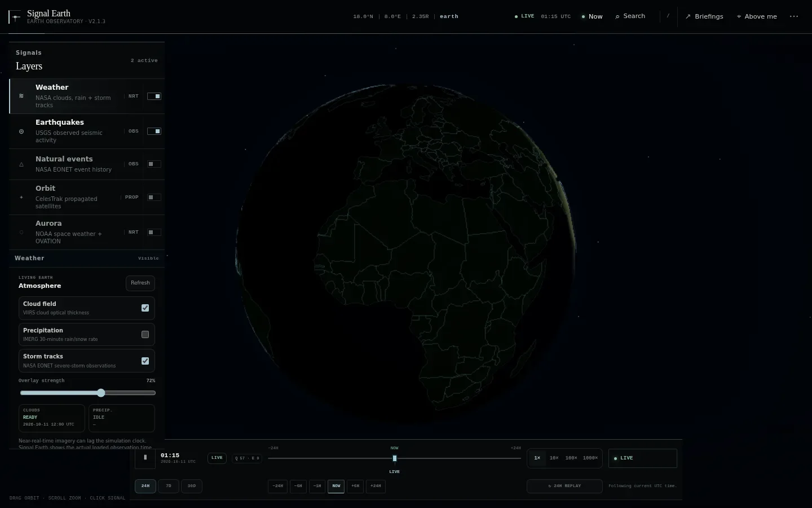The height and width of the screenshot is (508, 812).
Task: Jump forward with the +6H button
Action: [355, 486]
